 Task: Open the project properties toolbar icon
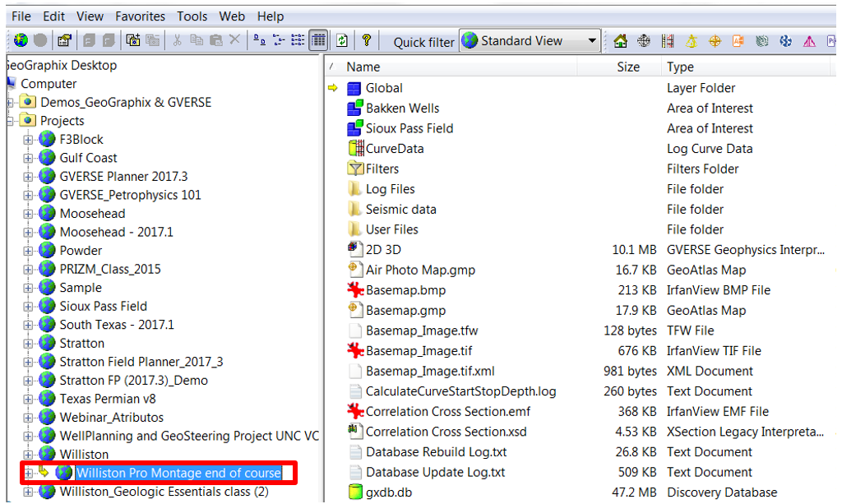[64, 40]
